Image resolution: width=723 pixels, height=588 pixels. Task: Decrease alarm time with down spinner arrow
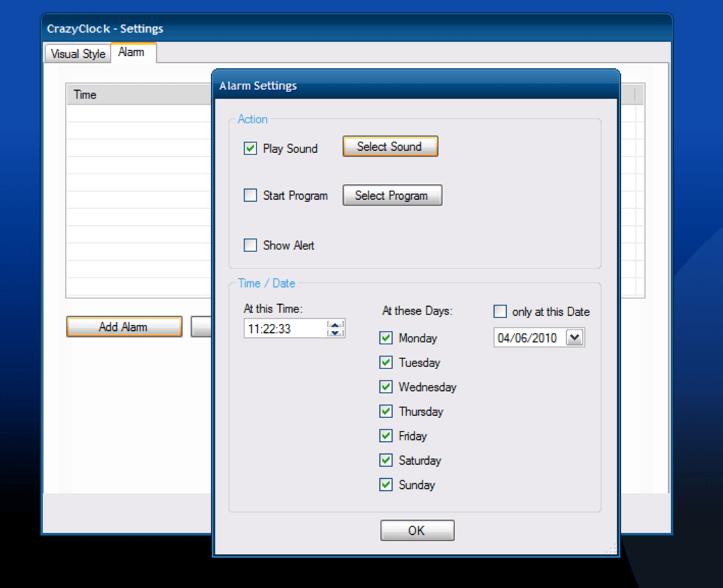(335, 333)
